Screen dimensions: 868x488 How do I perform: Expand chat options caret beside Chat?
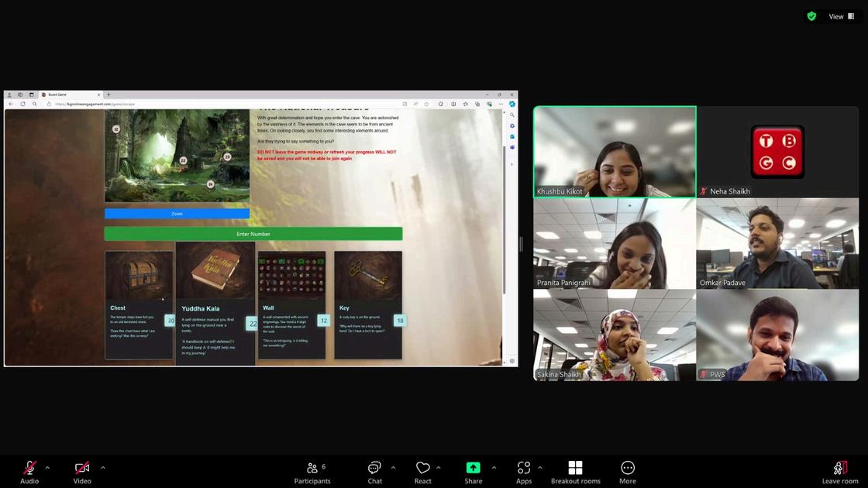pyautogui.click(x=393, y=468)
